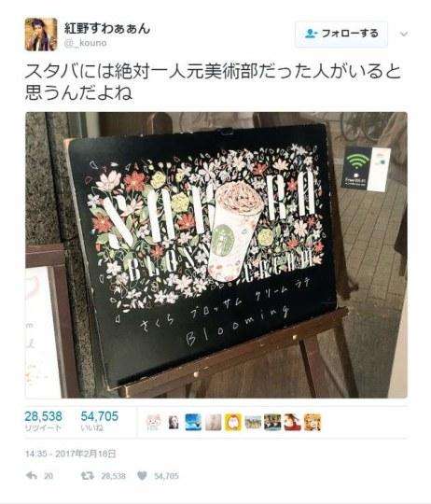Click first liker avatar with pink character
Screen dimensions: 431x504
tap(154, 422)
